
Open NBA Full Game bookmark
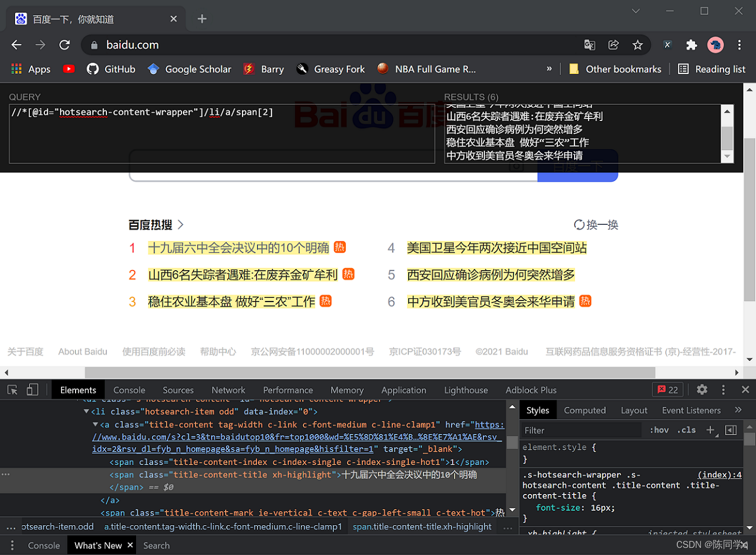point(426,69)
